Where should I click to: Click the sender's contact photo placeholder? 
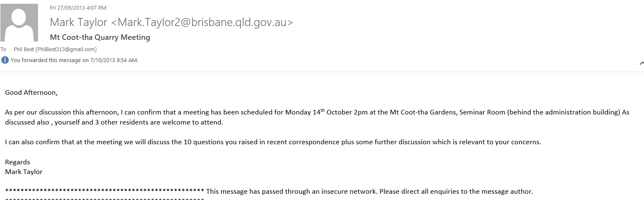[x=19, y=23]
